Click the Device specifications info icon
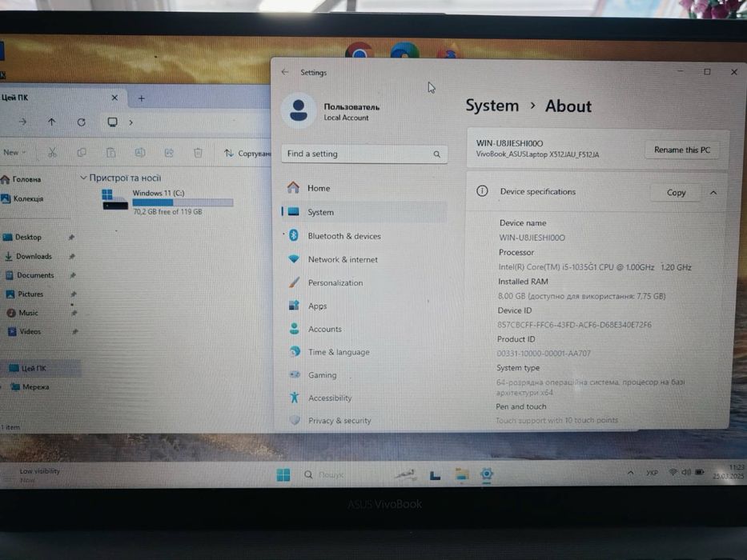 (482, 191)
